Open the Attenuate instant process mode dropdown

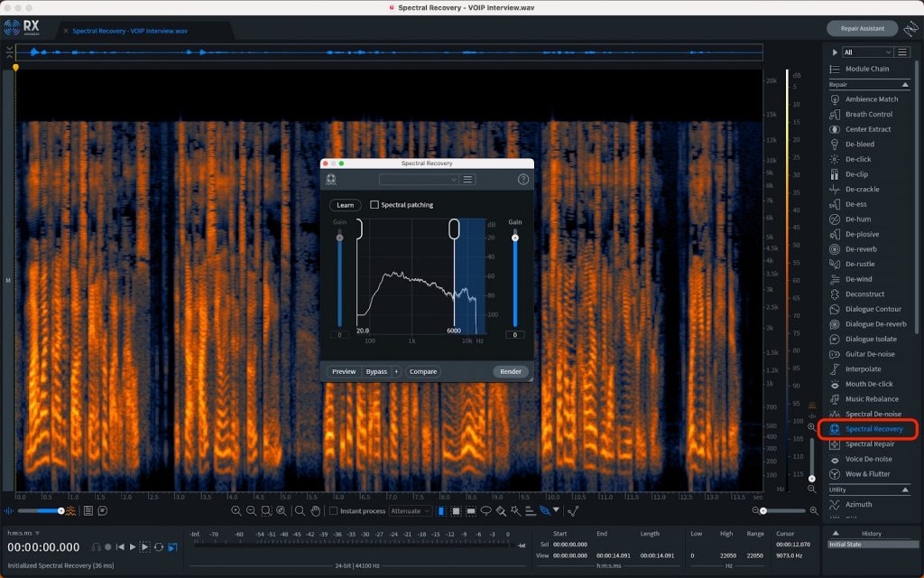(x=411, y=511)
